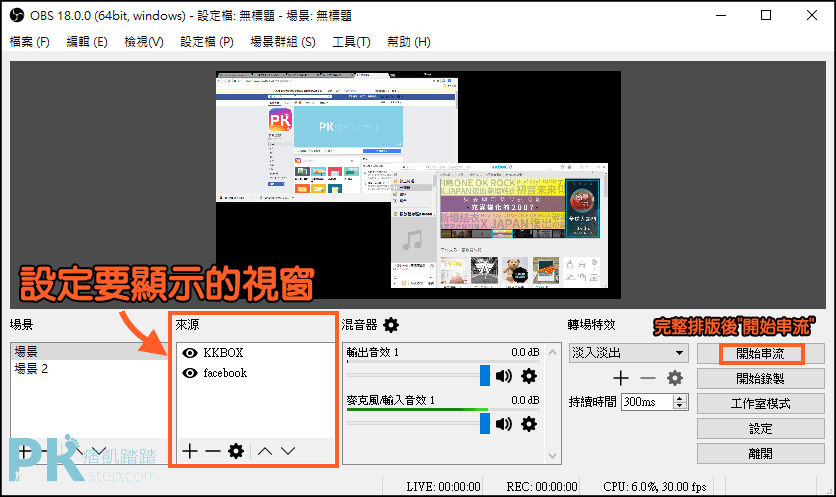Select the 場景 item in scenes list

pyautogui.click(x=89, y=351)
